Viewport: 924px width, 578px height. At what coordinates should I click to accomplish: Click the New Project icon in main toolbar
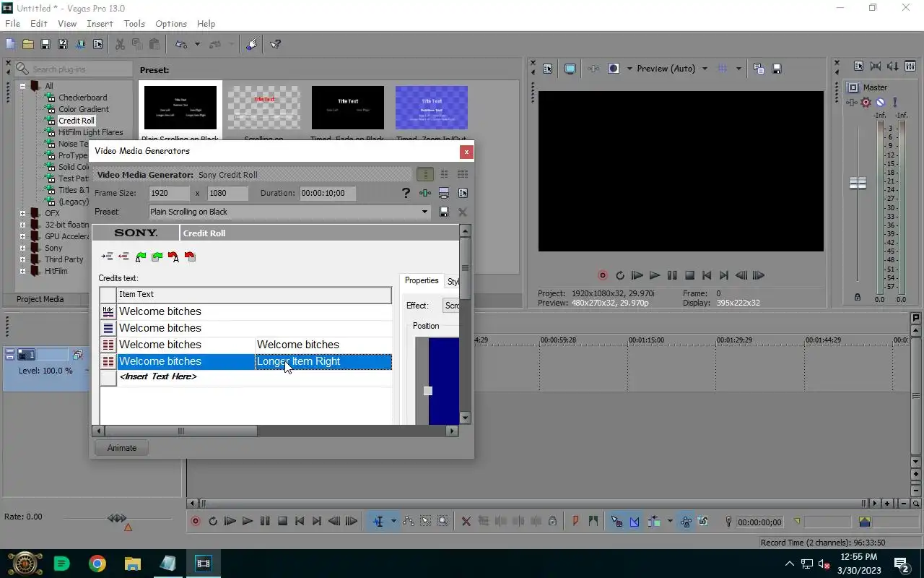11,44
